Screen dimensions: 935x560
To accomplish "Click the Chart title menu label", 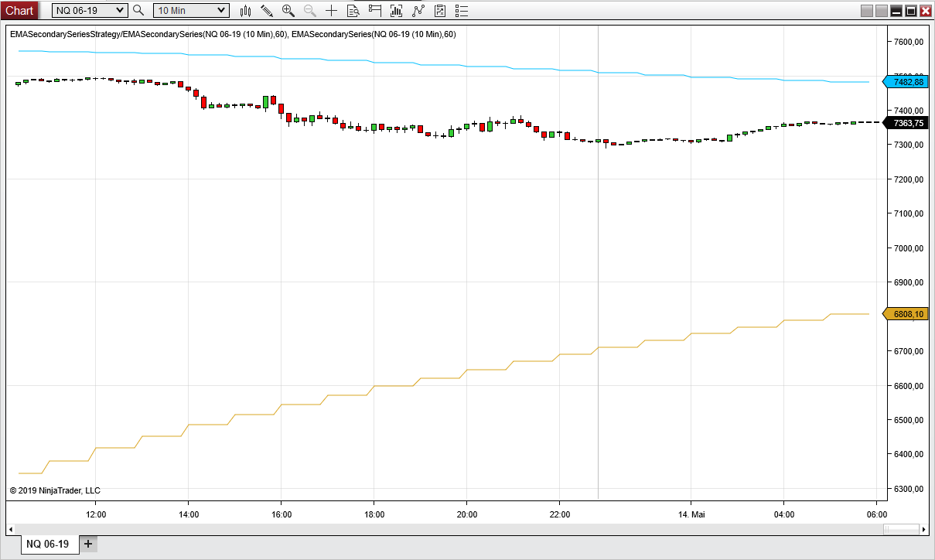I will click(19, 10).
